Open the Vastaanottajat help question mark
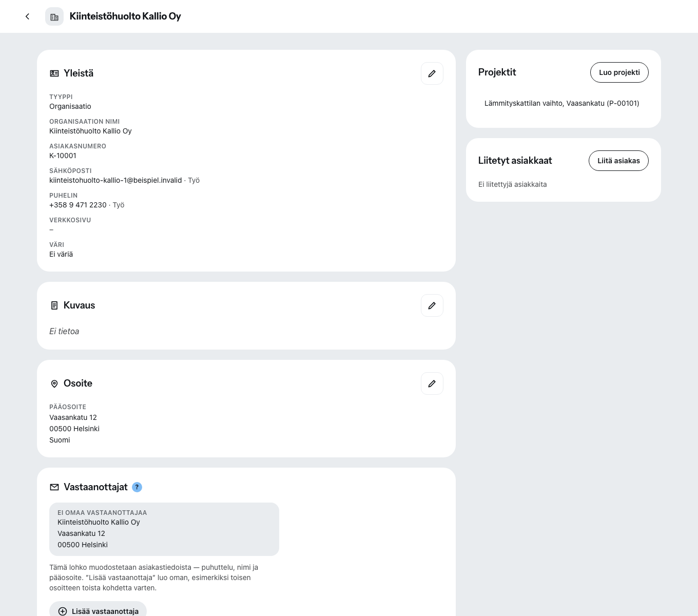This screenshot has width=698, height=616. tap(137, 487)
